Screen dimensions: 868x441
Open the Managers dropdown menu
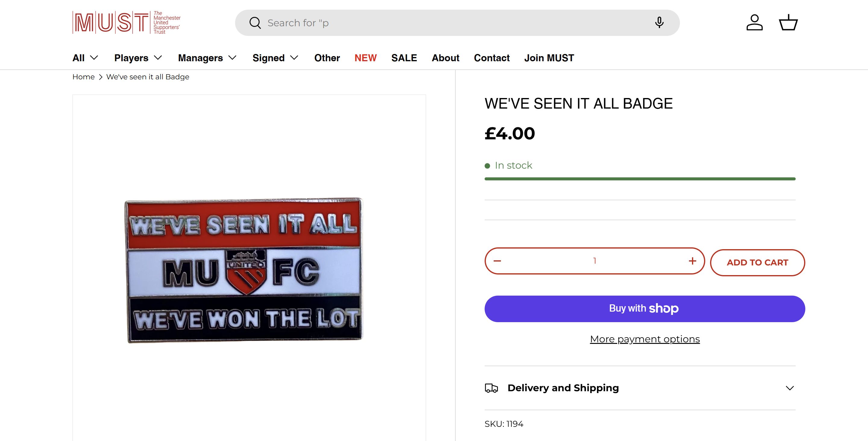pyautogui.click(x=207, y=58)
